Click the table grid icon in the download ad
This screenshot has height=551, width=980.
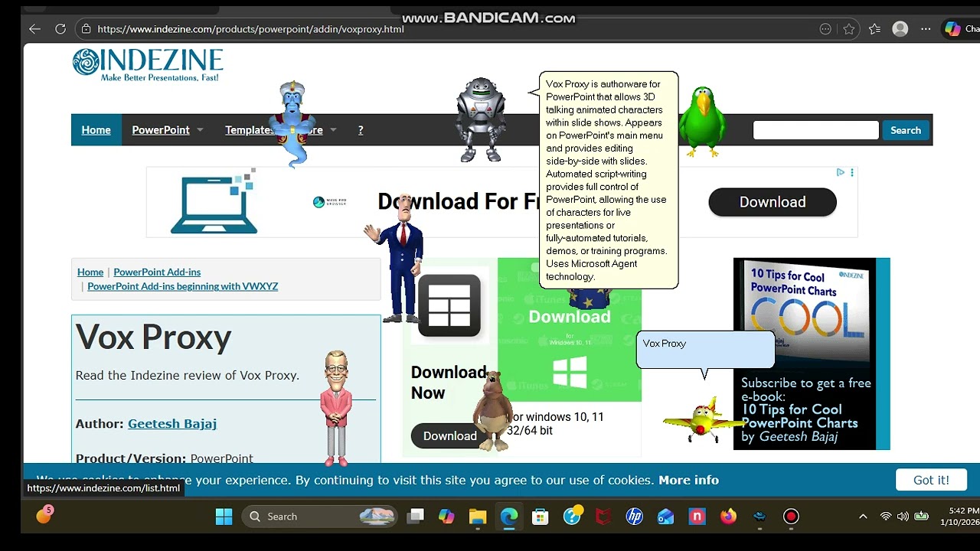click(x=449, y=306)
